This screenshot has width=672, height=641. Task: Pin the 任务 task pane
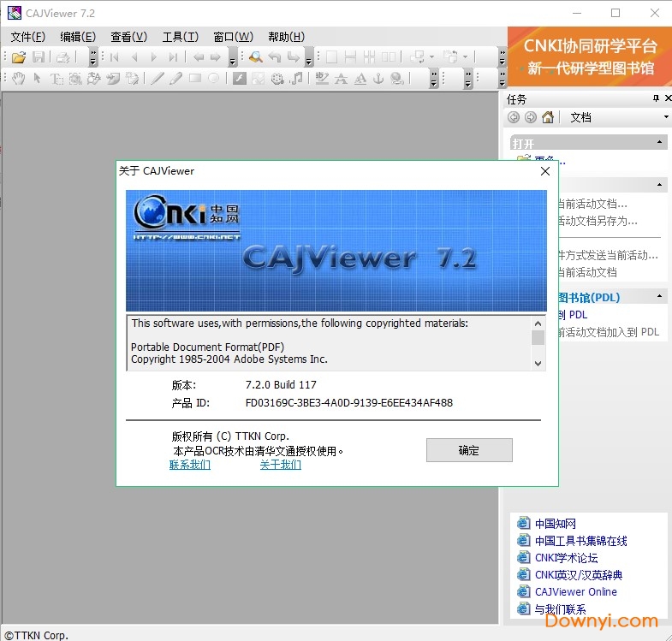point(656,99)
